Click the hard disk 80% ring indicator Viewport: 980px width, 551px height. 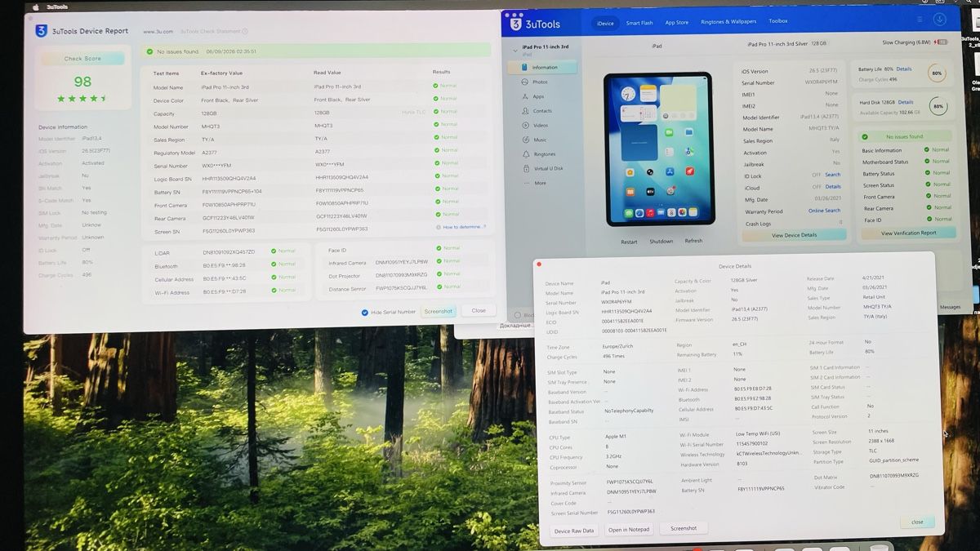(x=938, y=106)
